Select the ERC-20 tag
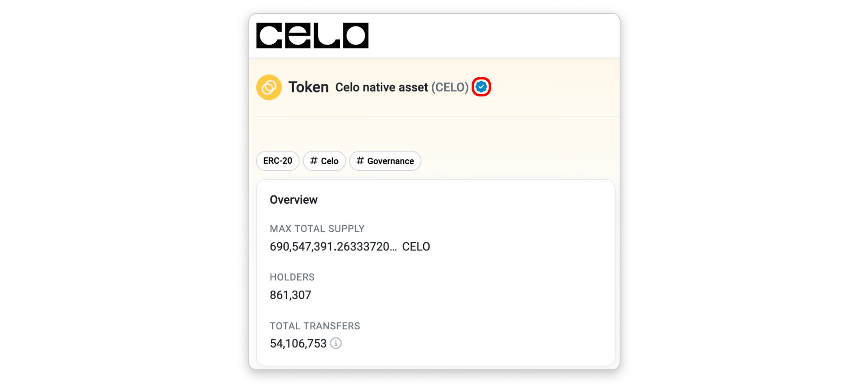The height and width of the screenshot is (384, 868). [277, 161]
